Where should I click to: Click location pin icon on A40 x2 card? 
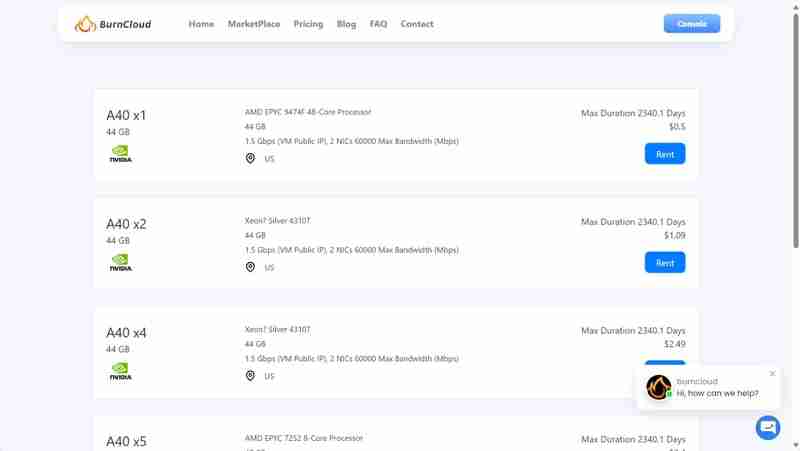pos(250,267)
